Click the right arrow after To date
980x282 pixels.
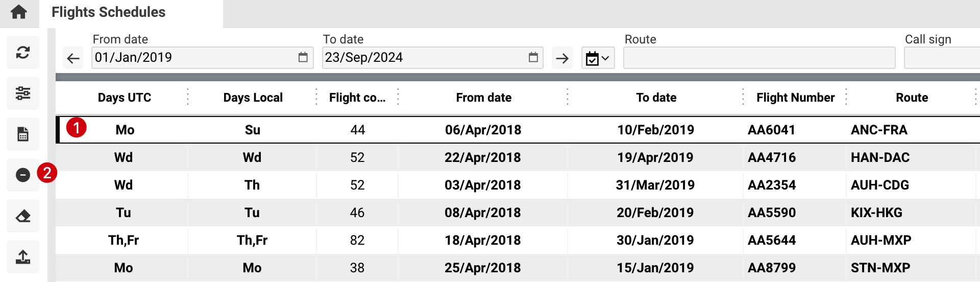(x=562, y=58)
